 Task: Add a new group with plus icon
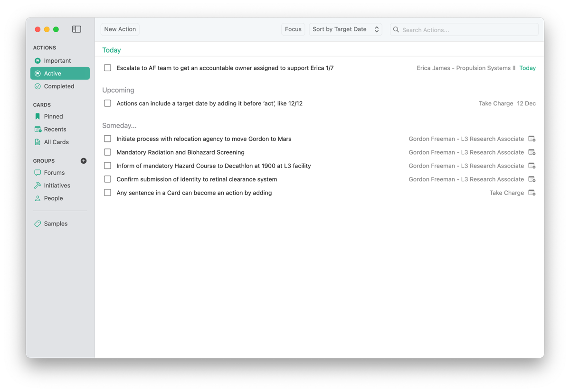coord(84,161)
